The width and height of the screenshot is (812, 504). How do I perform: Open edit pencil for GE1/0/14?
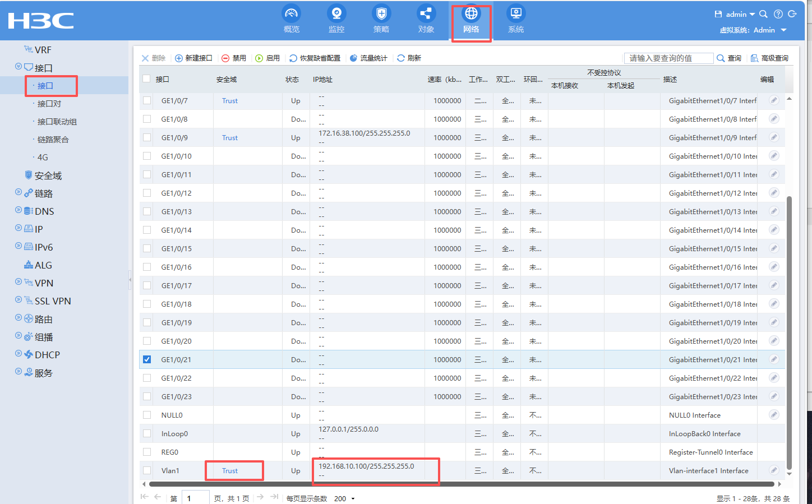[x=774, y=230]
